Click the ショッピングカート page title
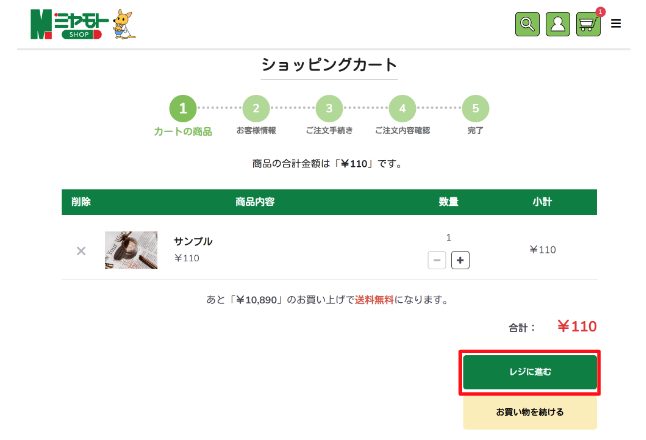The height and width of the screenshot is (440, 646). pyautogui.click(x=329, y=65)
